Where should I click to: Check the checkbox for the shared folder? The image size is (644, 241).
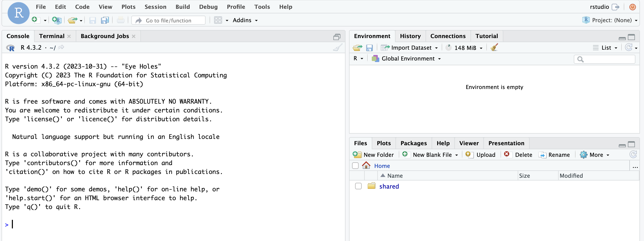pyautogui.click(x=358, y=186)
